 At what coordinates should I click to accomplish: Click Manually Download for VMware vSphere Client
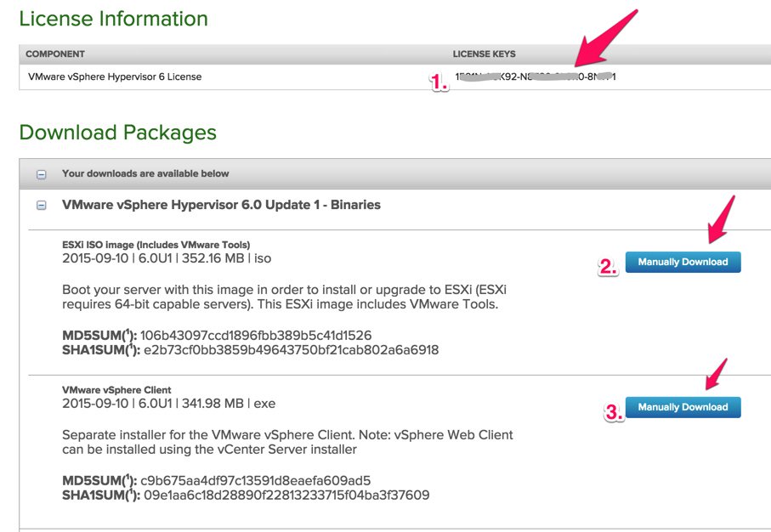click(x=683, y=407)
